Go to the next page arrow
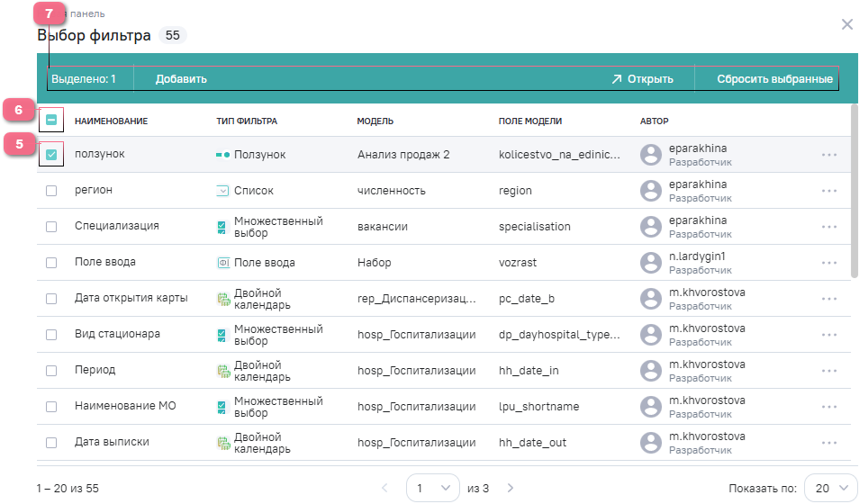This screenshot has height=504, width=859. click(x=511, y=488)
